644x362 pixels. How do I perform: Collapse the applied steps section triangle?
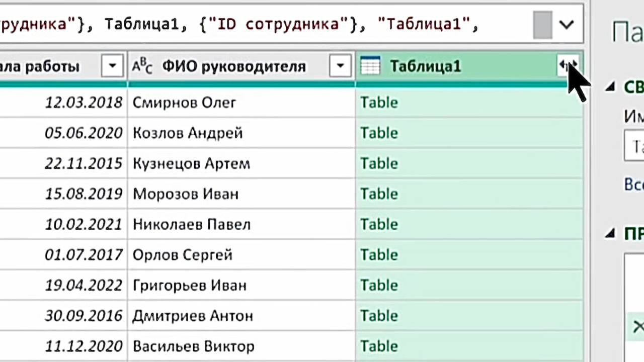pos(610,233)
